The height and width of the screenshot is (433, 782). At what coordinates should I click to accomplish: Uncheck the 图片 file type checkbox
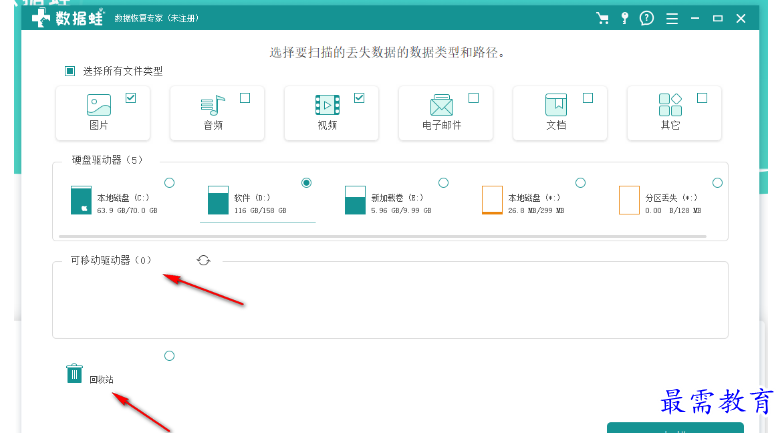pos(131,98)
